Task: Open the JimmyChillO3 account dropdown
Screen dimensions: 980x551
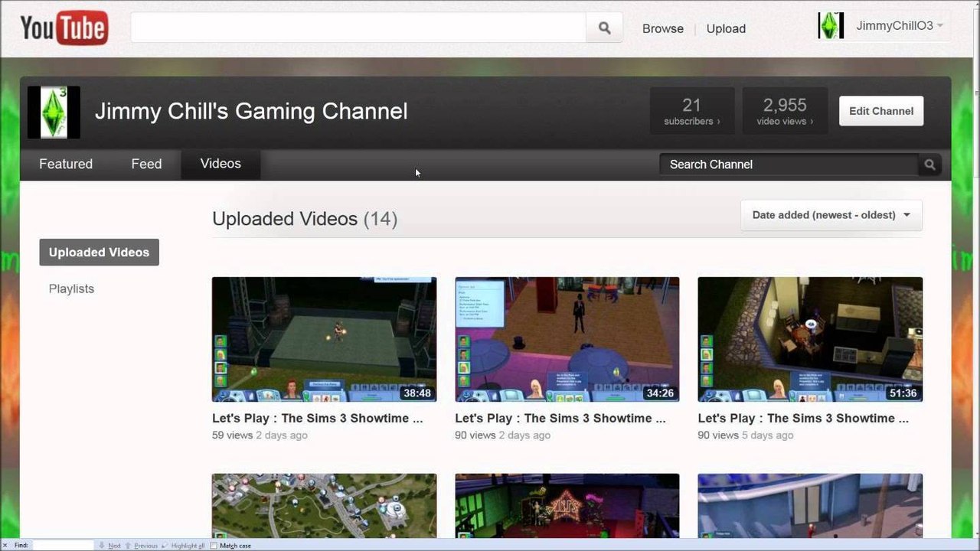Action: pyautogui.click(x=900, y=26)
